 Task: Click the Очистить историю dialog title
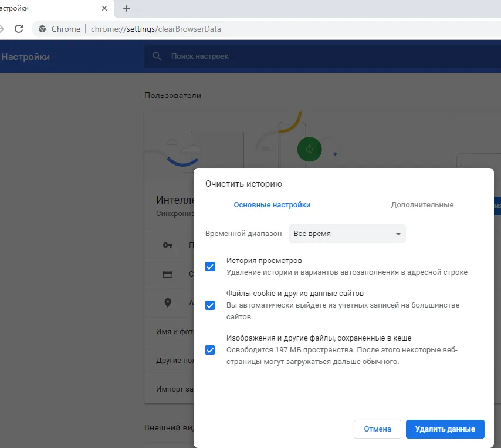coord(244,184)
